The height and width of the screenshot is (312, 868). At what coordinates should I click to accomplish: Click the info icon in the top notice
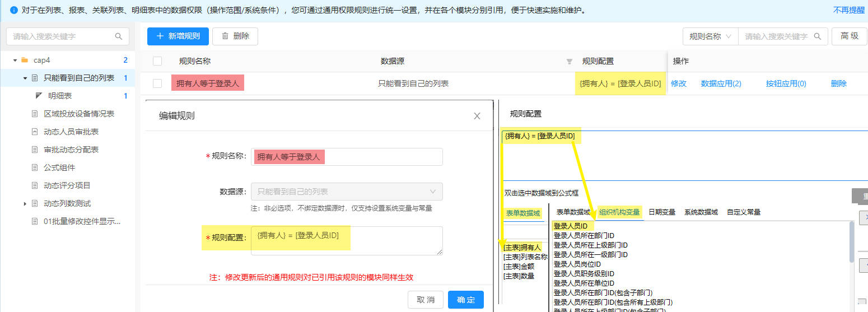point(14,10)
